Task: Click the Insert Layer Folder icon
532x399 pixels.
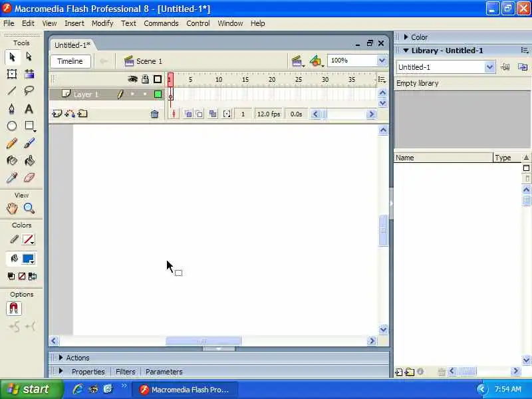Action: (82, 114)
